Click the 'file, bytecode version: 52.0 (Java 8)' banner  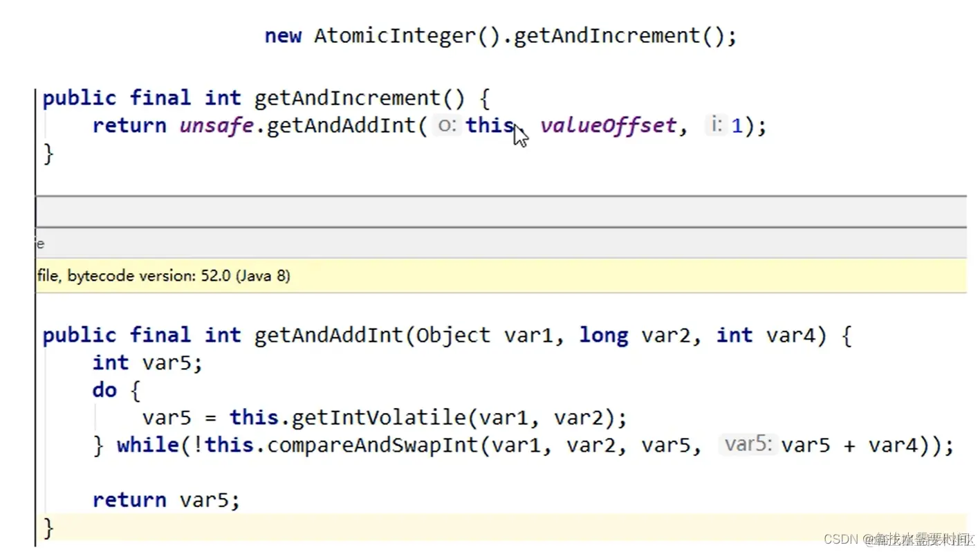pos(501,276)
